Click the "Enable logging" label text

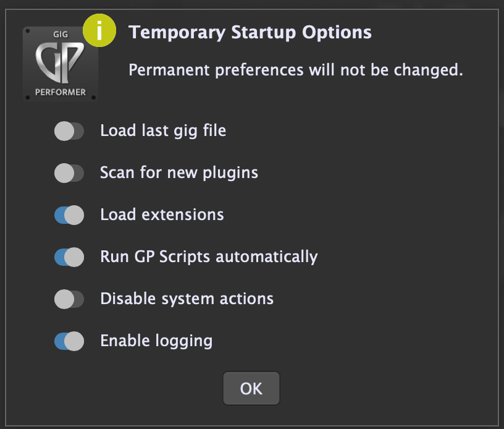pos(156,341)
